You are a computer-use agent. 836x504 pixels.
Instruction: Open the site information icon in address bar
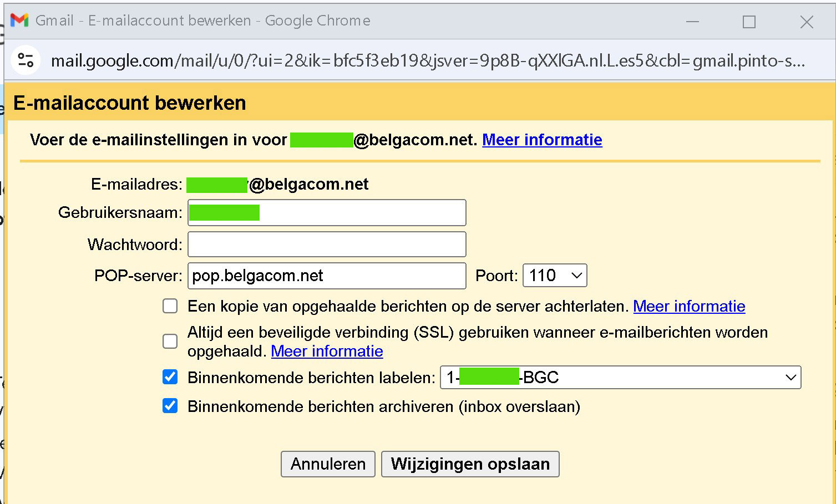[x=26, y=60]
